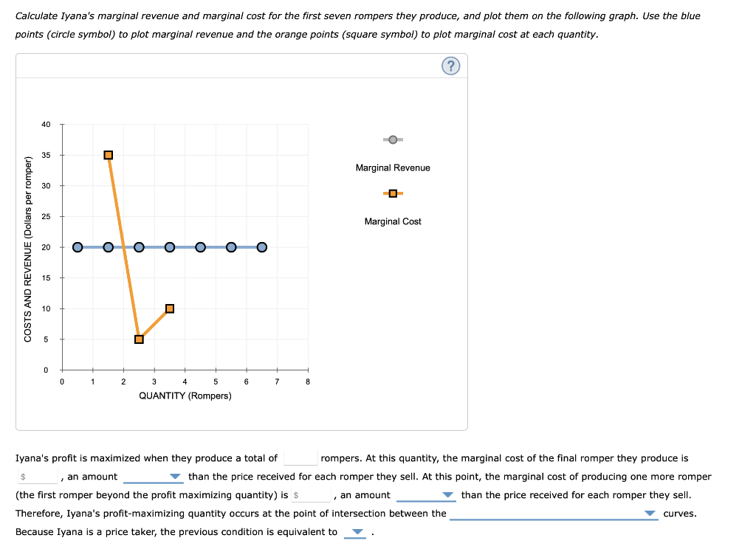The image size is (756, 549).
Task: Click the orange marginal cost square at $35
Action: click(108, 155)
